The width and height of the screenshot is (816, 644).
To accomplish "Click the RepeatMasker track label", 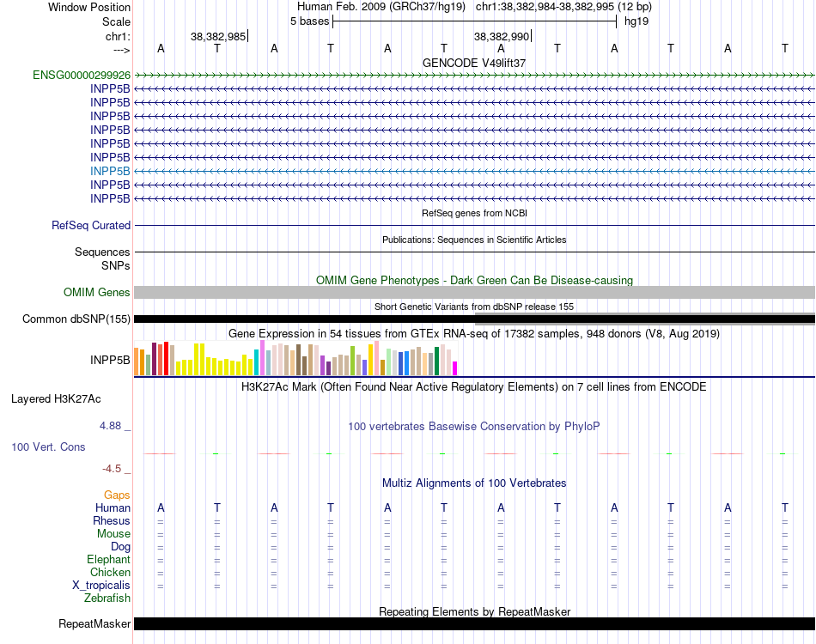I will click(94, 623).
